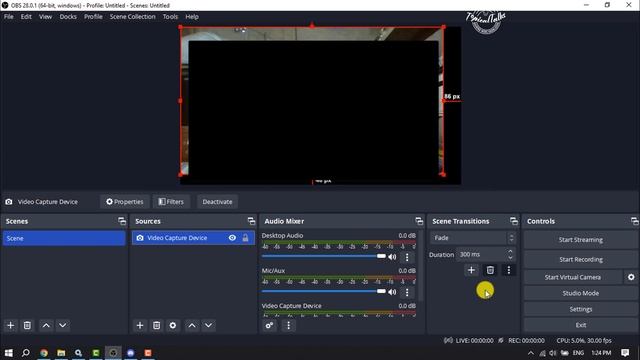Open source properties gear in Sources toolbar

(x=173, y=325)
